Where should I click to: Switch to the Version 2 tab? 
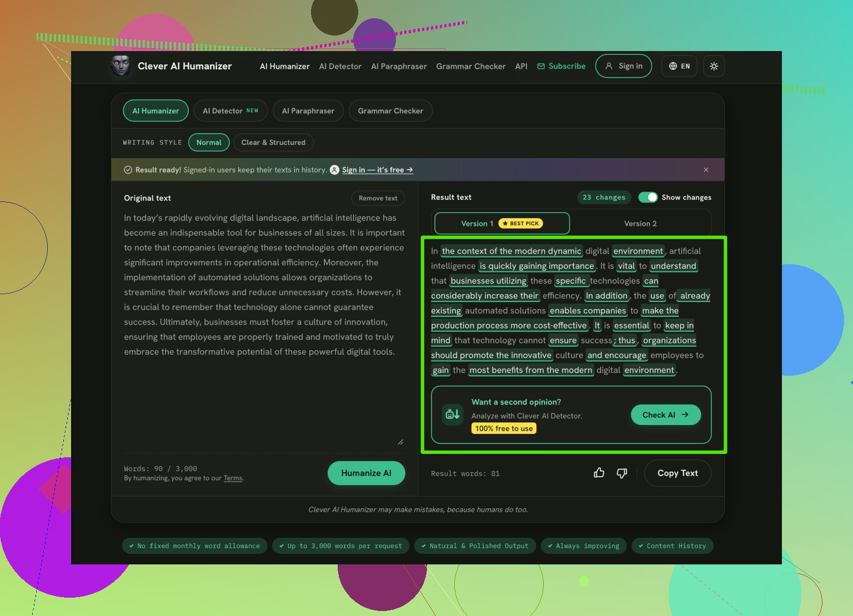[640, 223]
